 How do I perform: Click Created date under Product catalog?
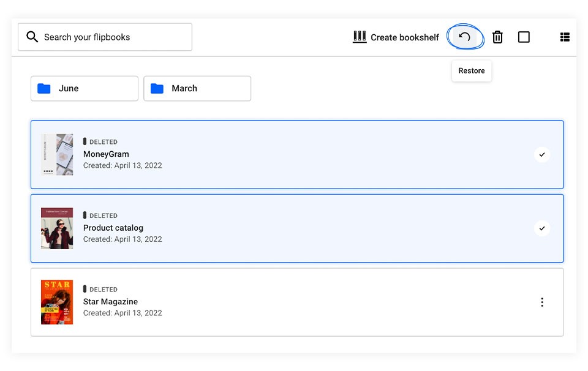pos(123,239)
